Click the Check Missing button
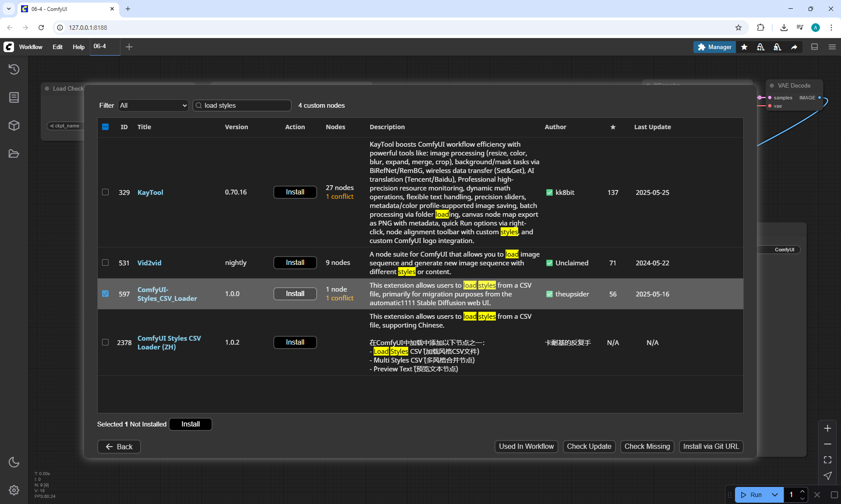 (647, 447)
